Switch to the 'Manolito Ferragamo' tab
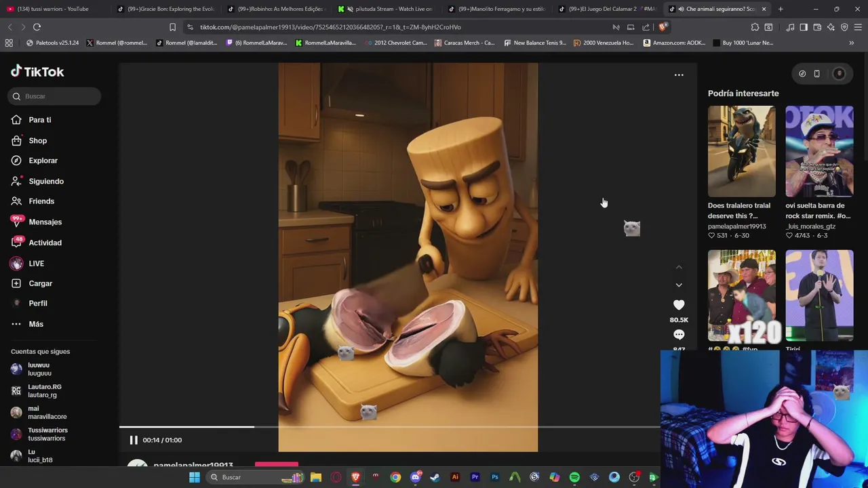This screenshot has height=488, width=868. point(498,9)
